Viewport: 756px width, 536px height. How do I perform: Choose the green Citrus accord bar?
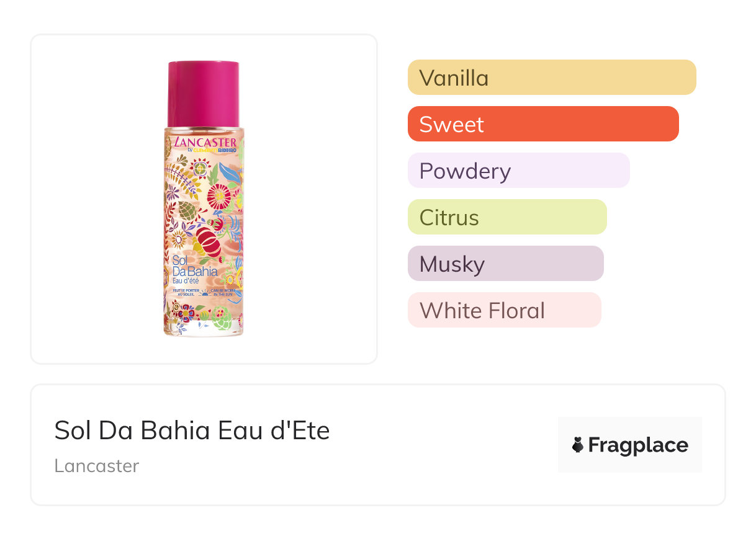tap(506, 217)
